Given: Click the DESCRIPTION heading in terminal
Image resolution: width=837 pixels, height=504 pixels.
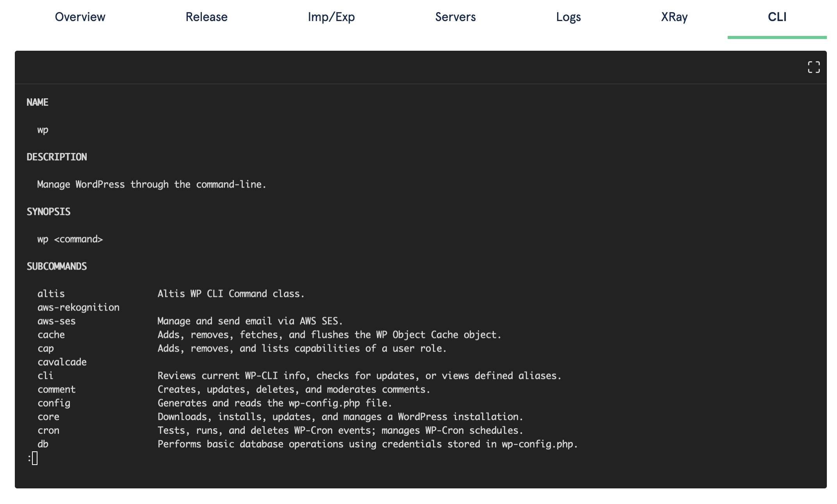Looking at the screenshot, I should (57, 157).
